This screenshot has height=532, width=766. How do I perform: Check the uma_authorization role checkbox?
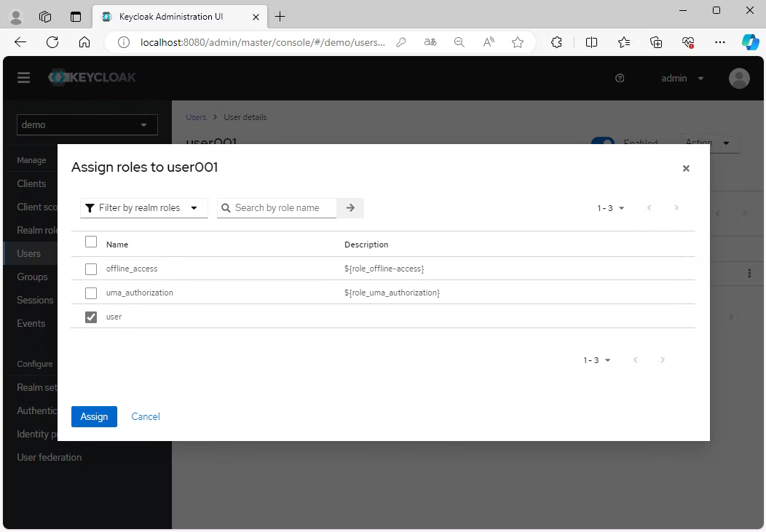(x=91, y=293)
